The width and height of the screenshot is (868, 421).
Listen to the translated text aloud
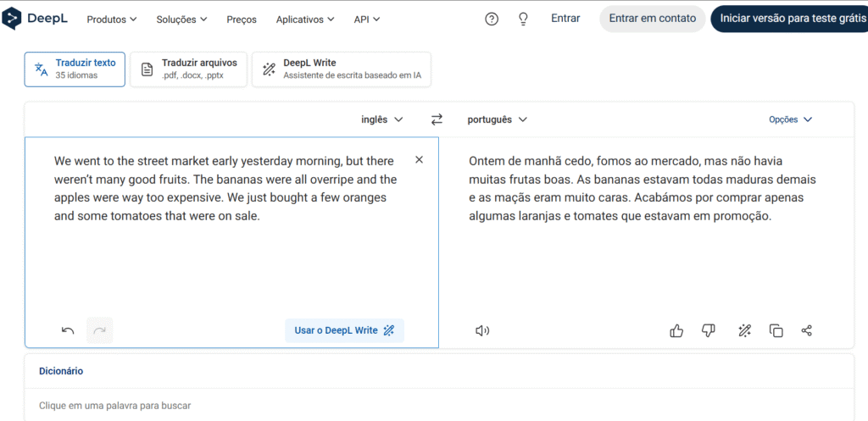tap(482, 331)
